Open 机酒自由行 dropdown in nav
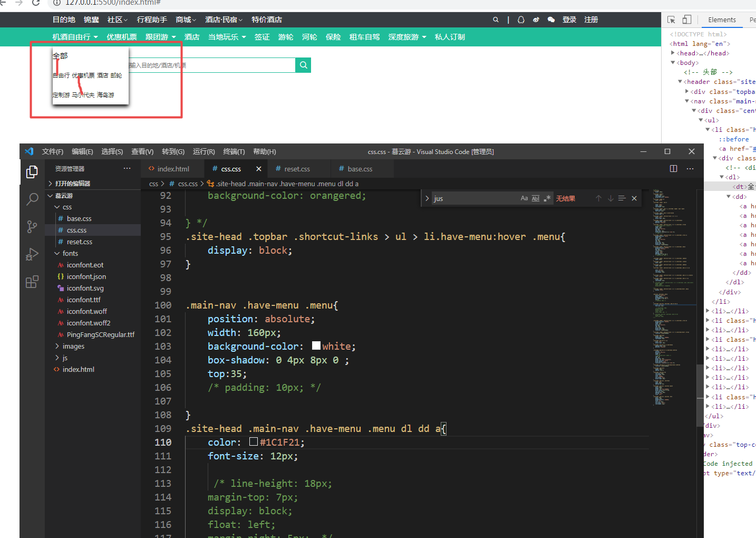756x538 pixels. point(75,37)
